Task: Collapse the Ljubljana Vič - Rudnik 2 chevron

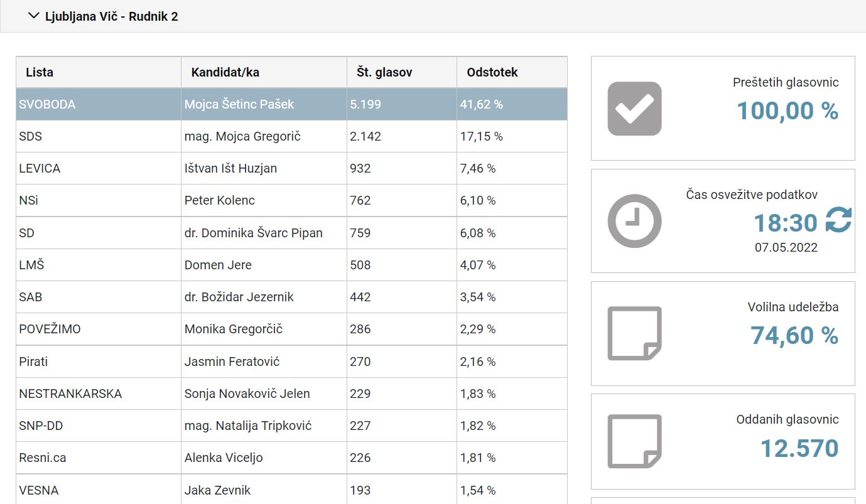Action: click(x=34, y=16)
